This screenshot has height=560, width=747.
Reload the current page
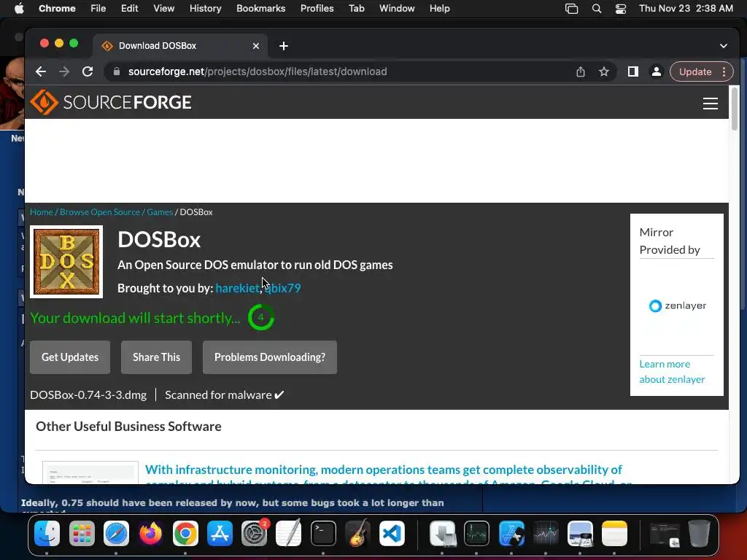tap(88, 72)
